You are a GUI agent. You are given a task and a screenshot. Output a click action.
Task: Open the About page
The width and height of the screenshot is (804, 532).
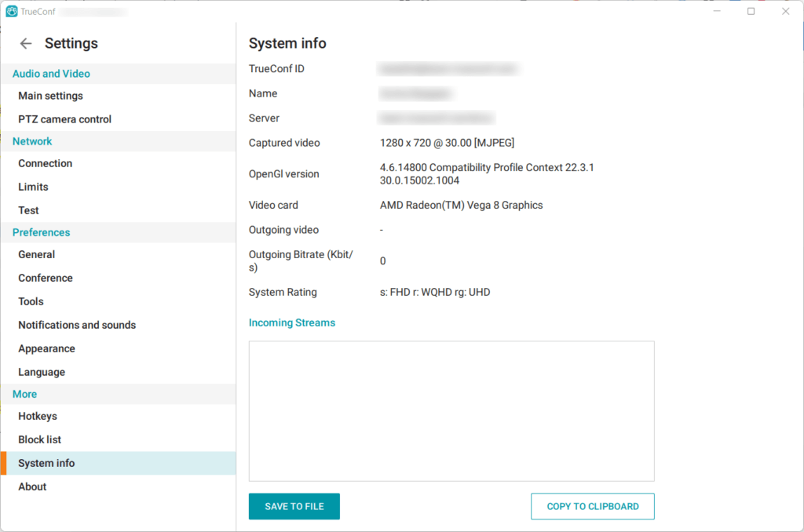pos(32,486)
